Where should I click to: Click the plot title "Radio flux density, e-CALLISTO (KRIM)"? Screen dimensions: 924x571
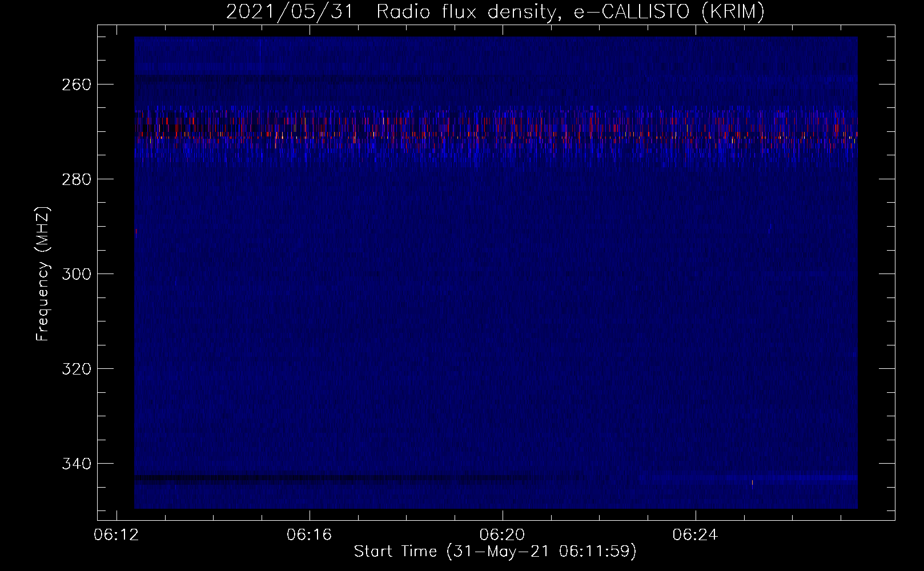[570, 11]
